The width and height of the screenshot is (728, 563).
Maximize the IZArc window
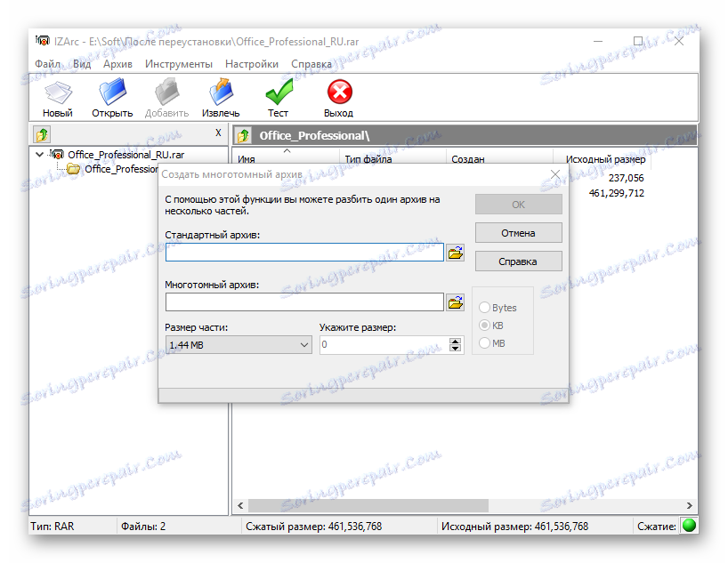tap(638, 41)
